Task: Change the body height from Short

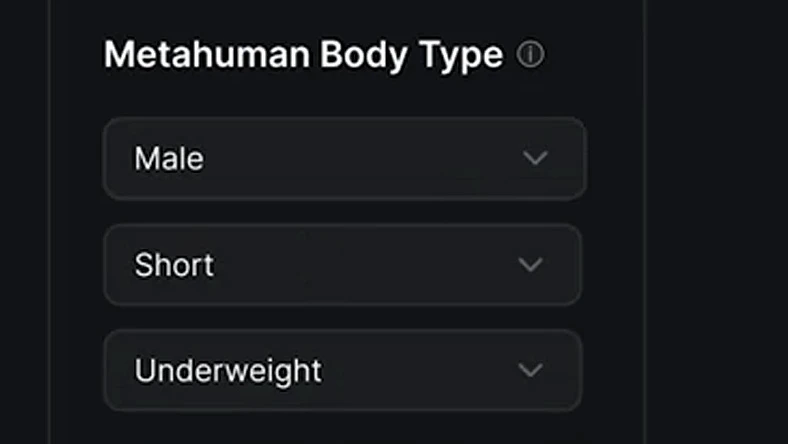Action: tap(343, 265)
